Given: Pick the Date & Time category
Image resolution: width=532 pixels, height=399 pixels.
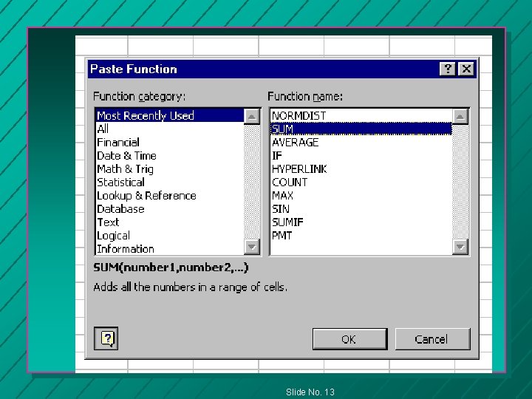Looking at the screenshot, I should pyautogui.click(x=170, y=156).
